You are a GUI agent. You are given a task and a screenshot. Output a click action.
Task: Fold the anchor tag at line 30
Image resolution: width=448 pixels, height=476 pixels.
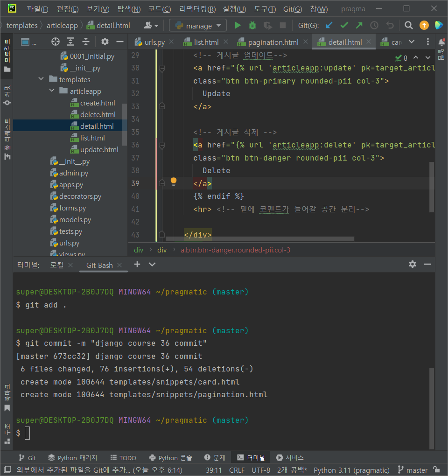(162, 68)
